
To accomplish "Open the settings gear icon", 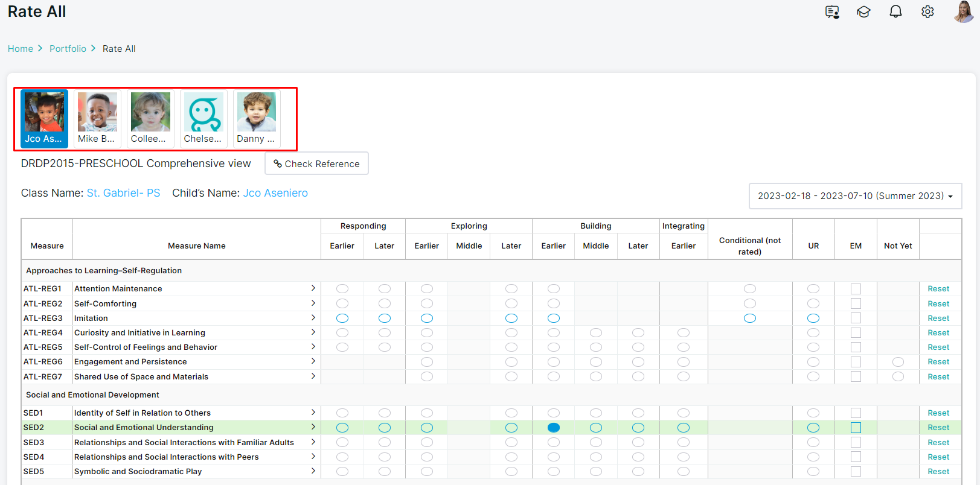I will tap(927, 12).
